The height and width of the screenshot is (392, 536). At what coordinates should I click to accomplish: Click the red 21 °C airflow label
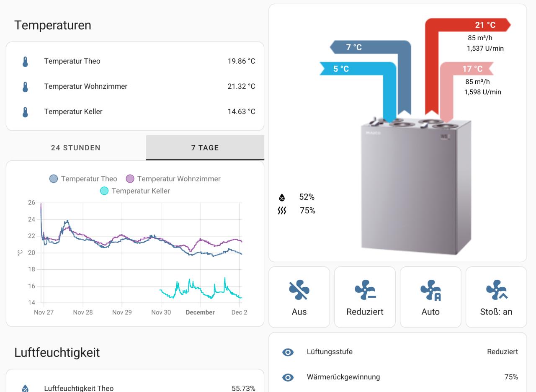click(x=485, y=25)
